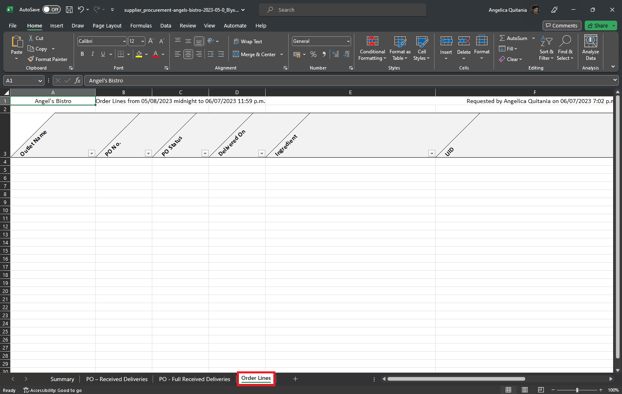Image resolution: width=622 pixels, height=394 pixels.
Task: Decrease font size with smaller A
Action: point(161,41)
